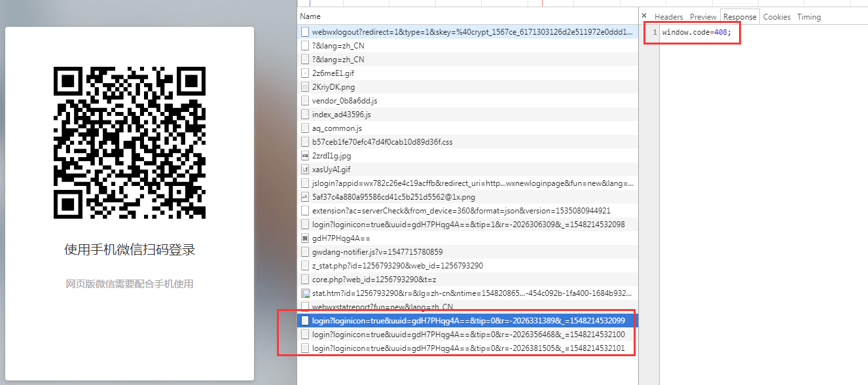
Task: Select the core.php?web_id=1256793290 request
Action: coord(467,279)
